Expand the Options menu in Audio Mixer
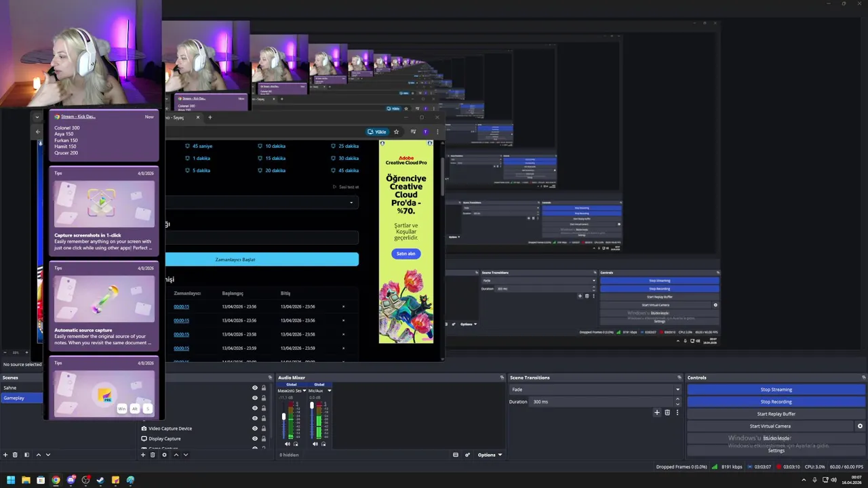 [x=490, y=455]
